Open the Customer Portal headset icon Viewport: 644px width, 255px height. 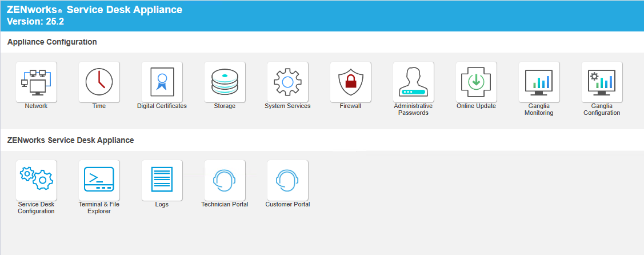pos(287,180)
